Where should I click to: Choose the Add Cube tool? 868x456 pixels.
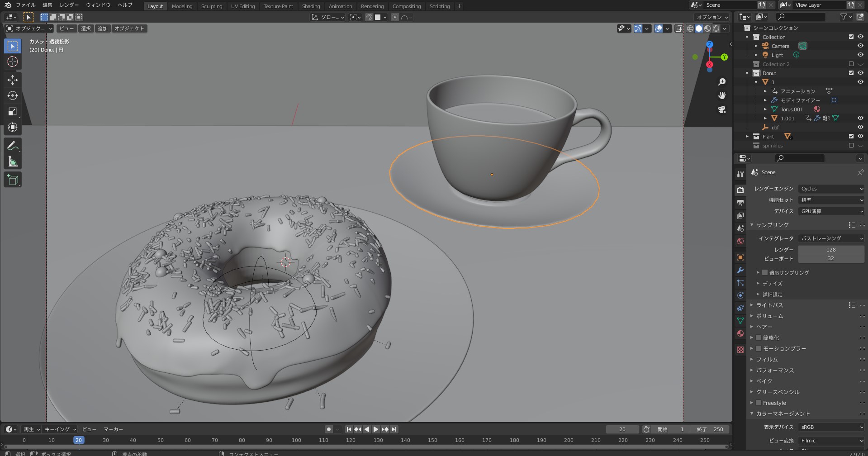[x=13, y=180]
